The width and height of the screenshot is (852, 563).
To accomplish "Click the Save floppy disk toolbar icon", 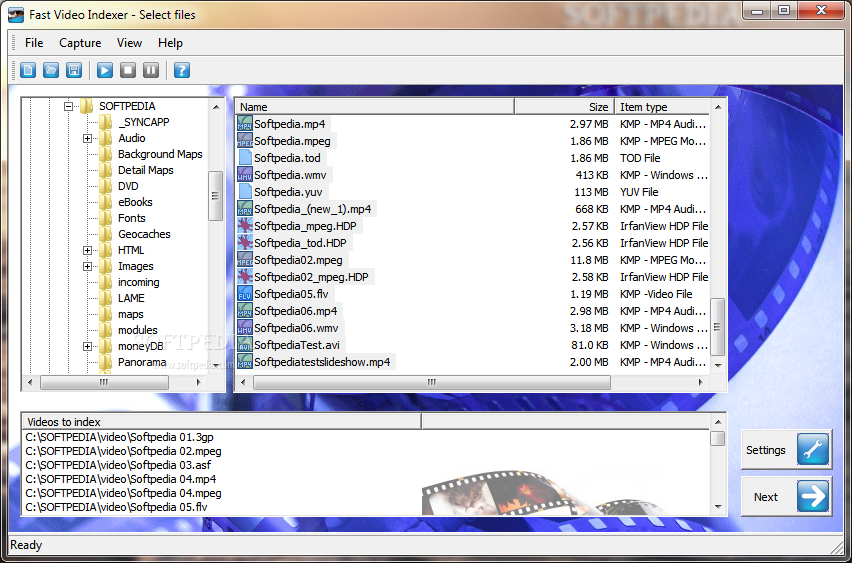I will click(x=74, y=70).
